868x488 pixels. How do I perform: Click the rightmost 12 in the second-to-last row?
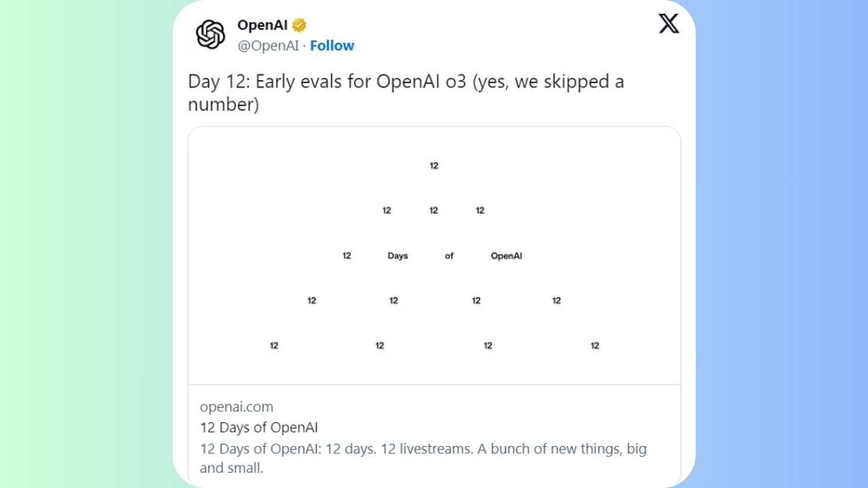[556, 301]
